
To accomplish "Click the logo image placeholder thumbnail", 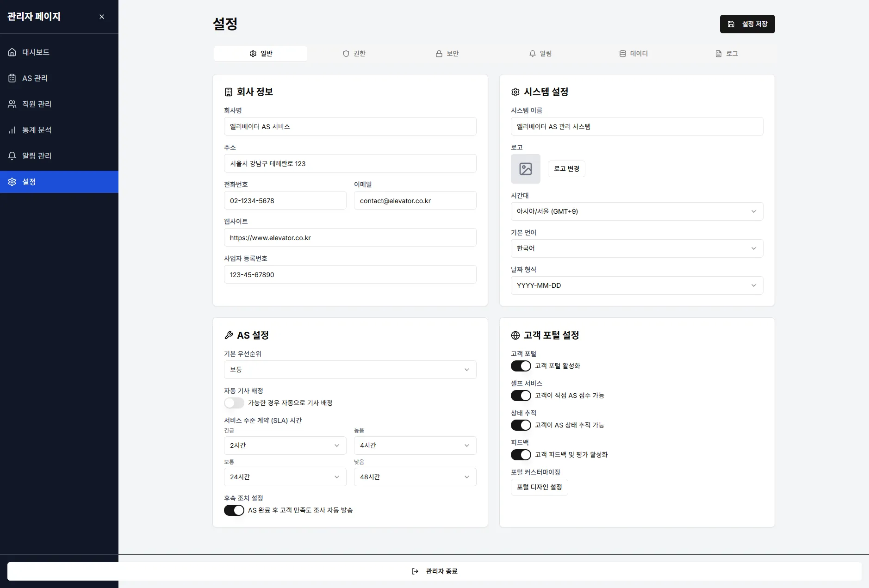I will pyautogui.click(x=526, y=169).
